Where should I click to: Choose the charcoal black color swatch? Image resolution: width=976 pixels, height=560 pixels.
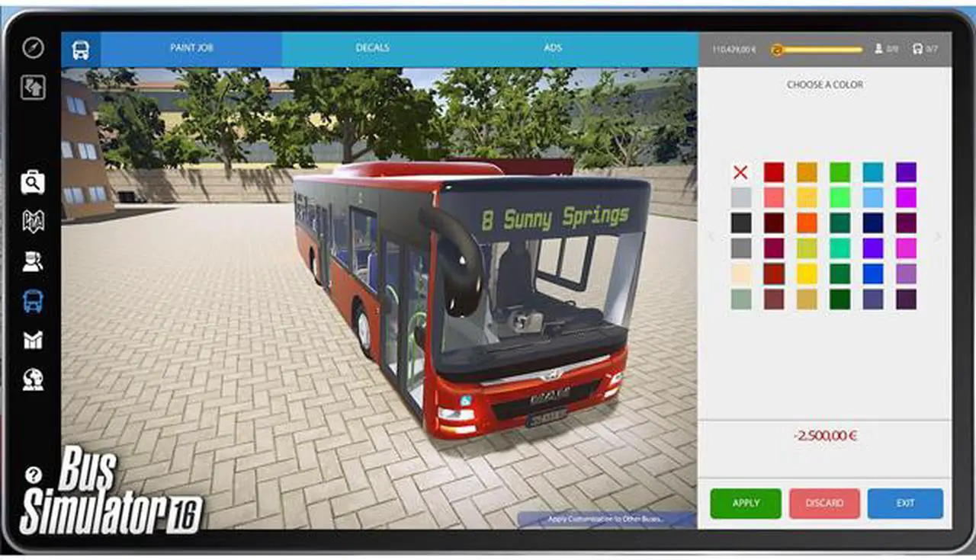pyautogui.click(x=740, y=222)
